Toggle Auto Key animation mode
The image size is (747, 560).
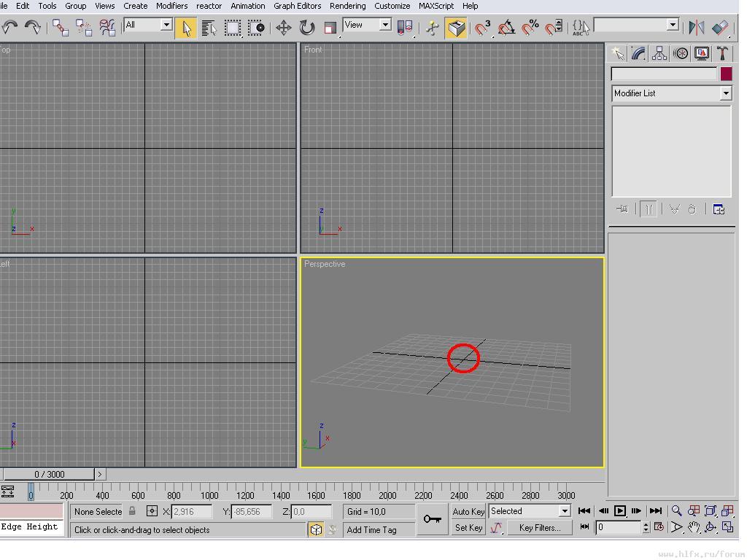(x=468, y=511)
